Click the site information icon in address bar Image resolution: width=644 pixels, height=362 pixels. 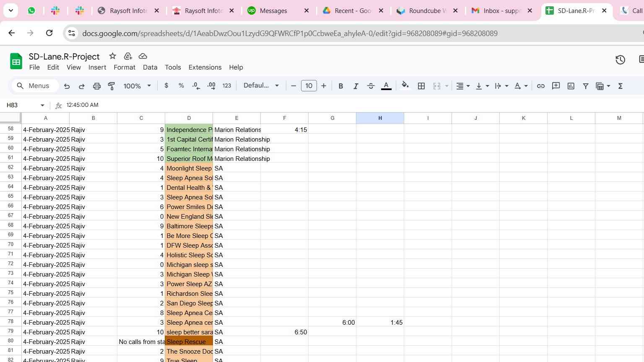pyautogui.click(x=72, y=33)
